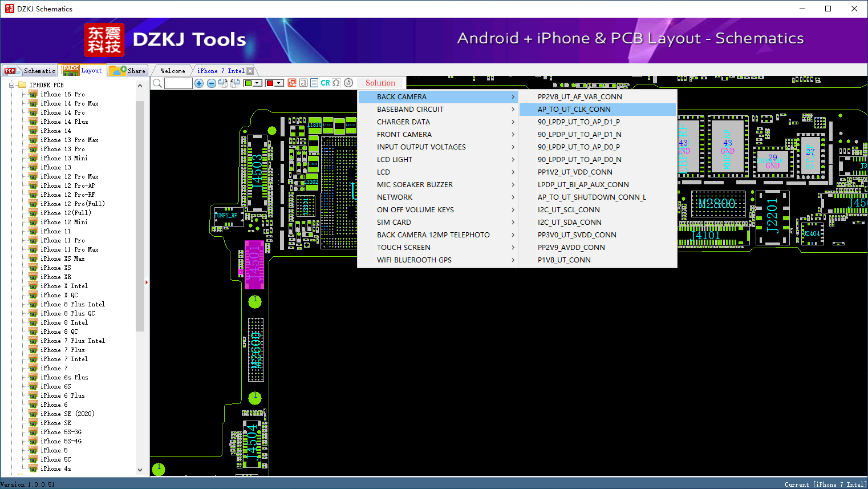
Task: Select the P1V8_UT_CONN signal
Action: (x=598, y=260)
